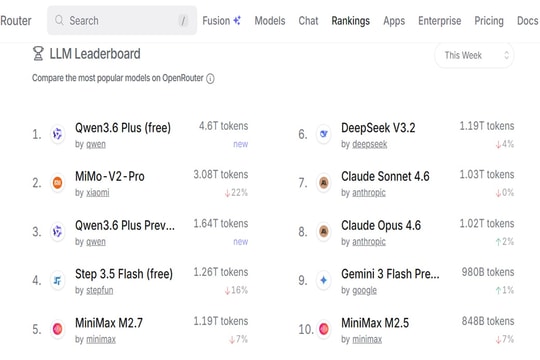The width and height of the screenshot is (540, 360).
Task: Click the anthropic author under Claude Opus 4.6
Action: pos(369,242)
